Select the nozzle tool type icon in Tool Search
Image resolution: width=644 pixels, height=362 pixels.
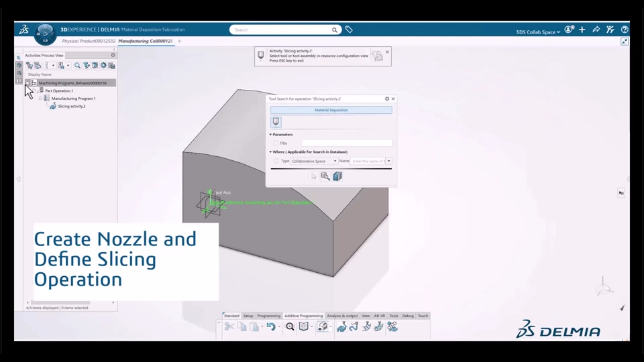(276, 122)
